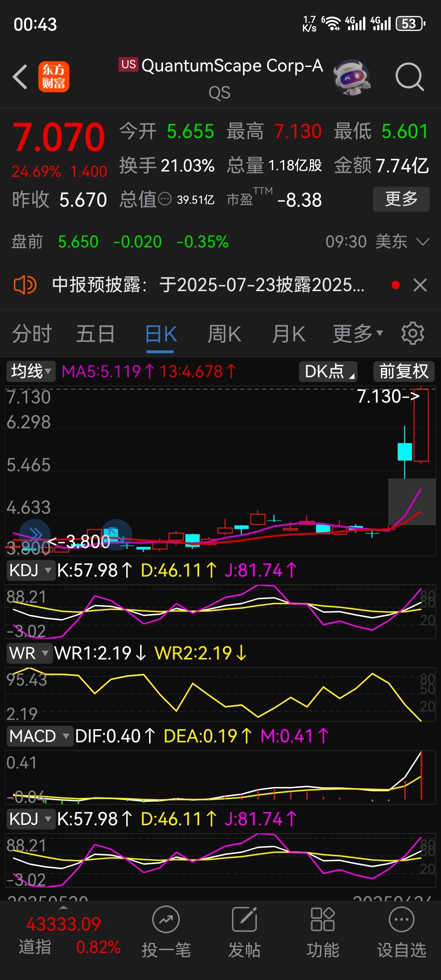Open the first KDJ indicator dropdown
This screenshot has height=980, width=441.
pos(31,570)
